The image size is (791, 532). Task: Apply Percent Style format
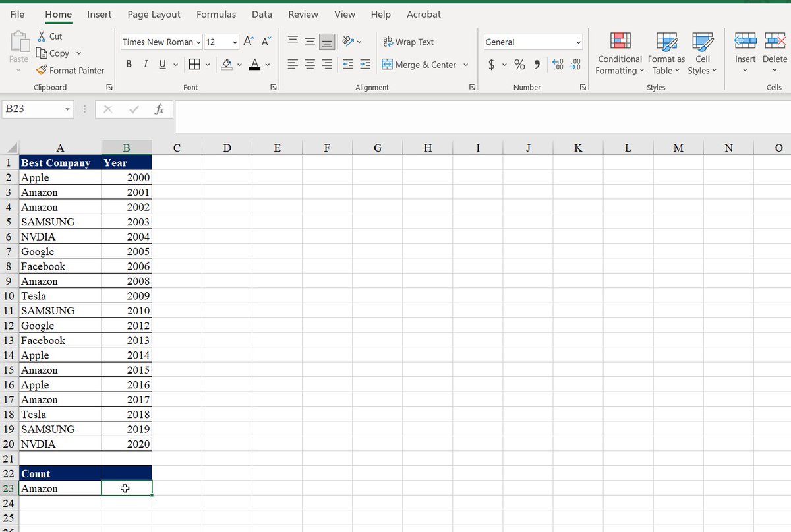(x=519, y=65)
